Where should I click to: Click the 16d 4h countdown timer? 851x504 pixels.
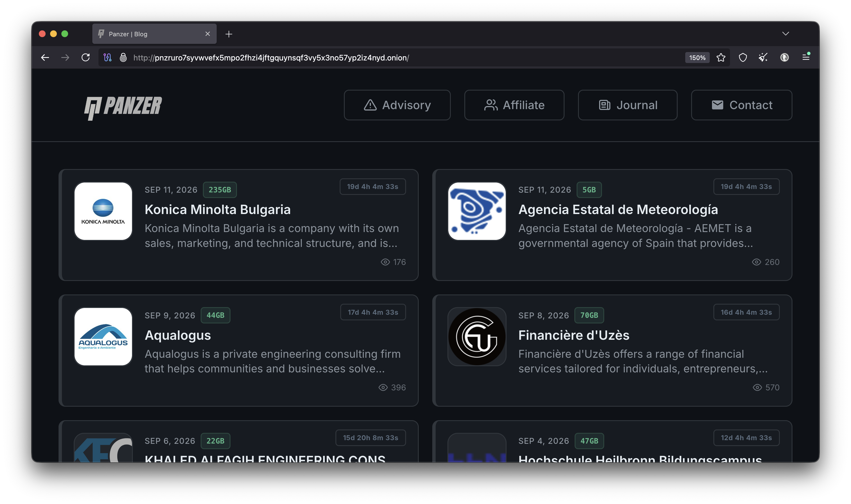[x=746, y=312]
